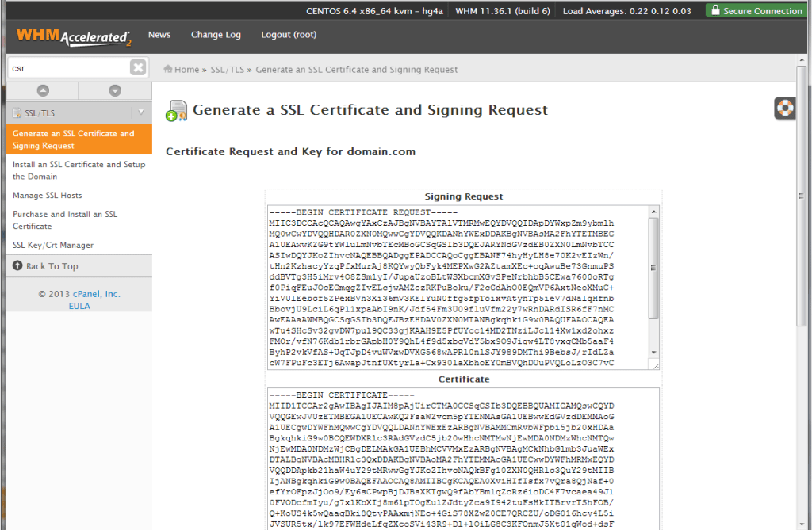Image resolution: width=812 pixels, height=530 pixels.
Task: Click the WHM Accelerated logo
Action: pos(74,36)
